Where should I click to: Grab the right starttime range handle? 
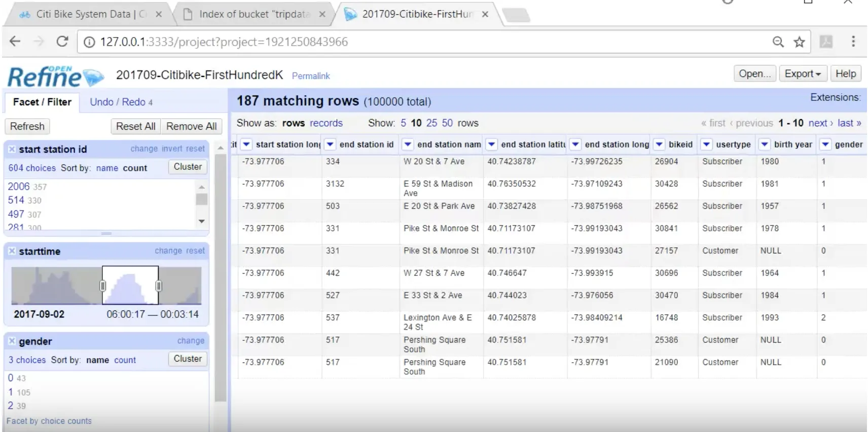click(159, 285)
